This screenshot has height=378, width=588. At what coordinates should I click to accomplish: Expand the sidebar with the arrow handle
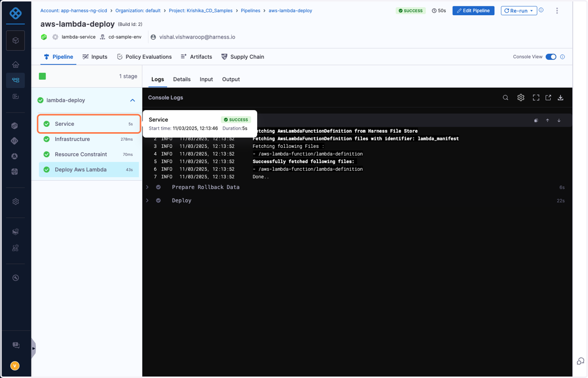(33, 349)
